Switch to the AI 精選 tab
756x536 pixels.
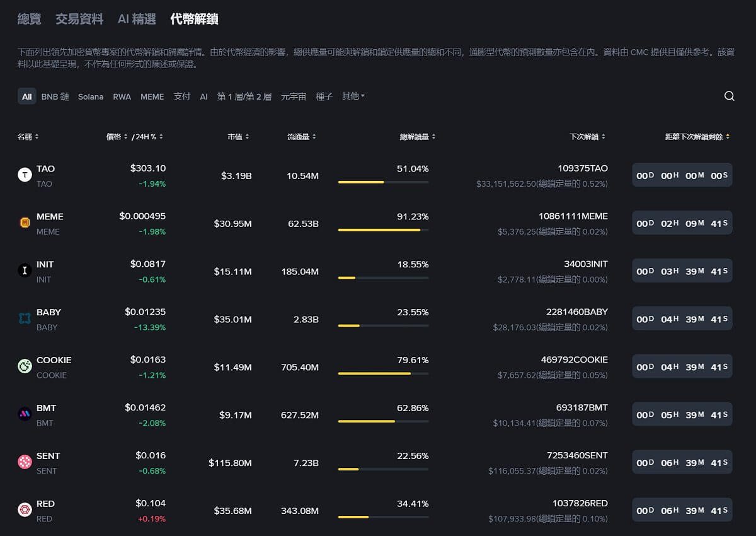[x=137, y=20]
